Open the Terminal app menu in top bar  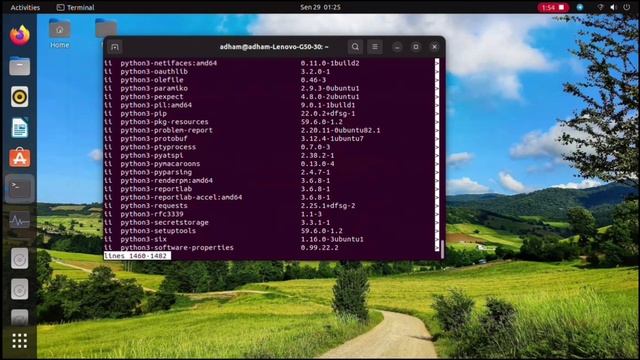click(x=75, y=7)
